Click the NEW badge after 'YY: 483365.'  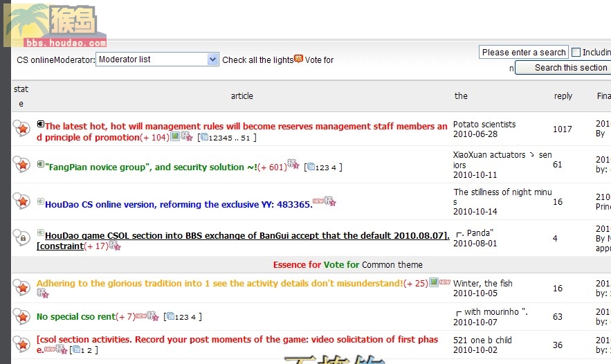pyautogui.click(x=318, y=201)
